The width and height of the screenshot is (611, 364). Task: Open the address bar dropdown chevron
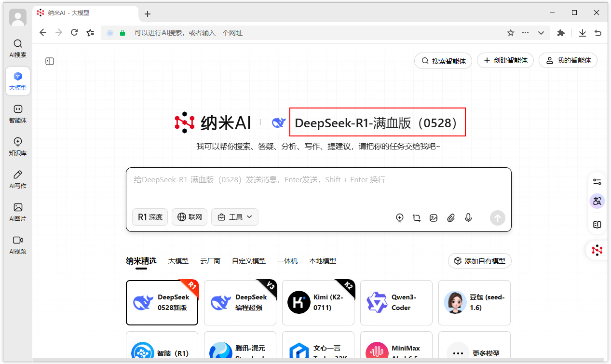pos(541,32)
